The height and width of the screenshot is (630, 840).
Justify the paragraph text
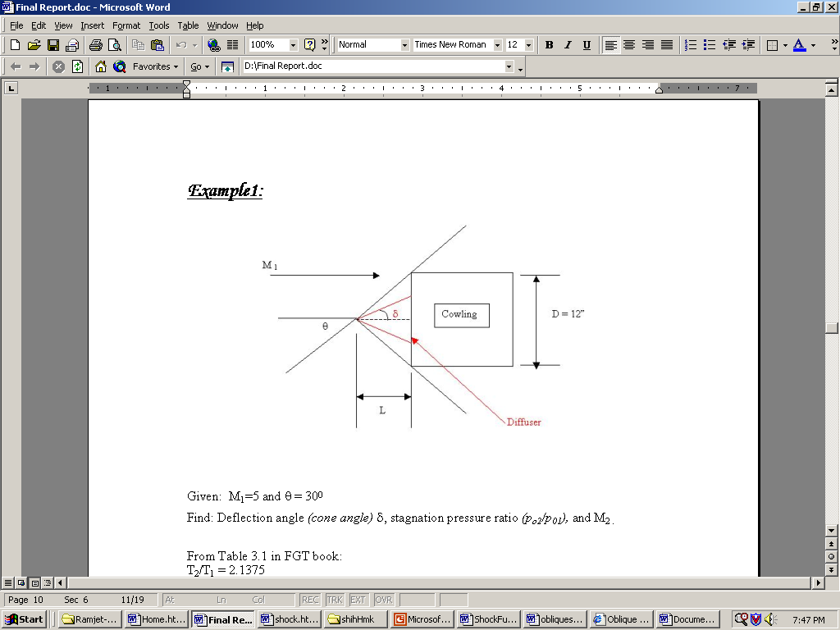click(x=667, y=45)
